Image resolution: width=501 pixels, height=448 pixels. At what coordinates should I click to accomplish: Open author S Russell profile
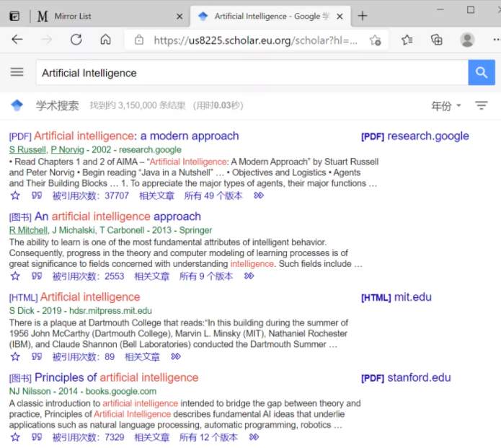pos(27,149)
